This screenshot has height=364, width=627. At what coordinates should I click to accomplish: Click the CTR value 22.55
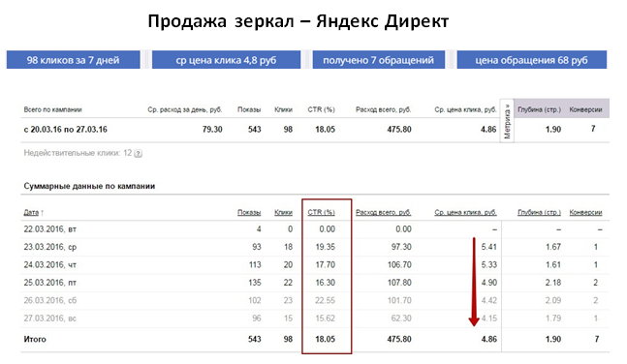(x=325, y=300)
